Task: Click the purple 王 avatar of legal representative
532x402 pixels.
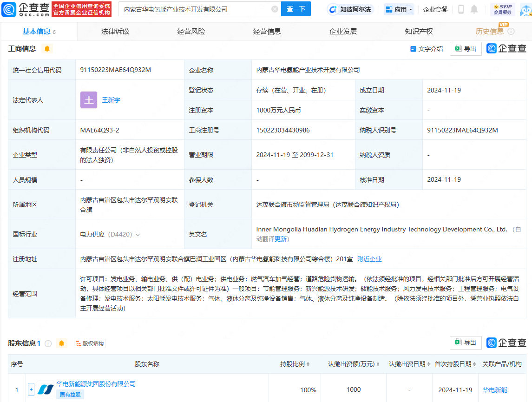Action: pos(89,100)
